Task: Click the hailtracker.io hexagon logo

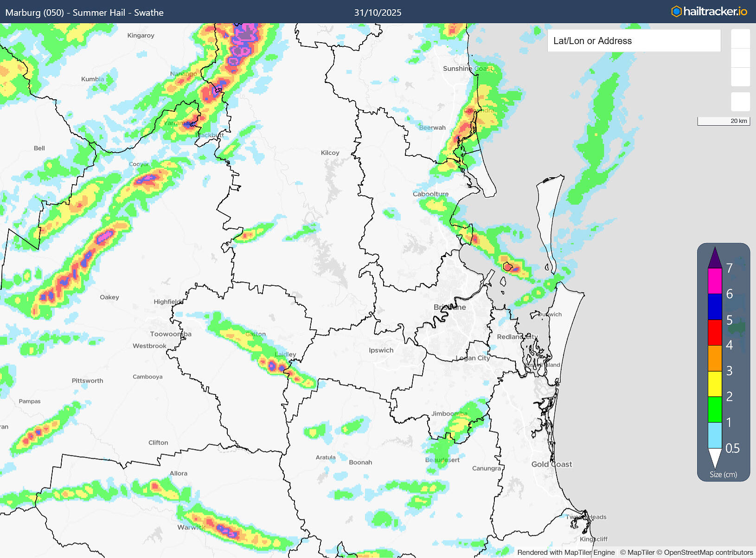Action: click(x=676, y=12)
